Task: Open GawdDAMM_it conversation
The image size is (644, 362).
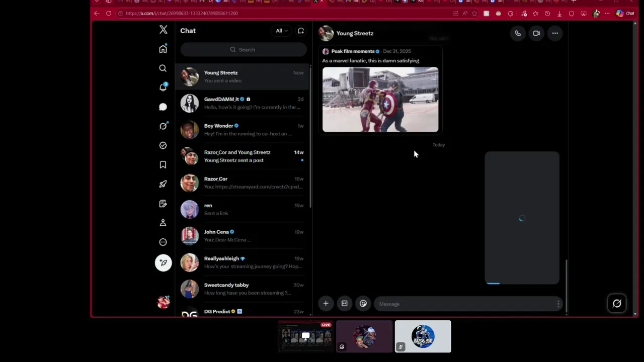Action: [243, 103]
